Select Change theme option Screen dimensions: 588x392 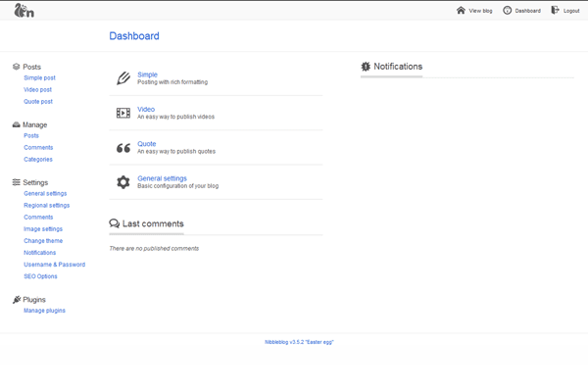[43, 241]
